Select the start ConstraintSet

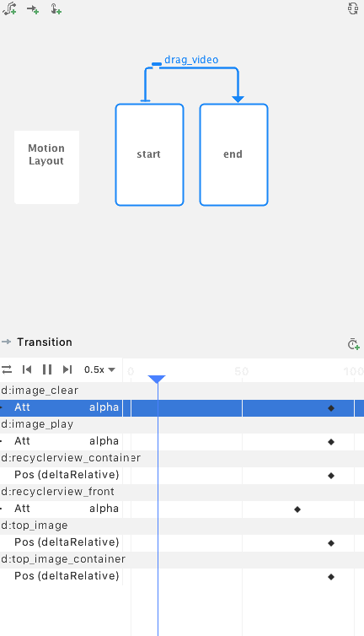[x=150, y=155]
